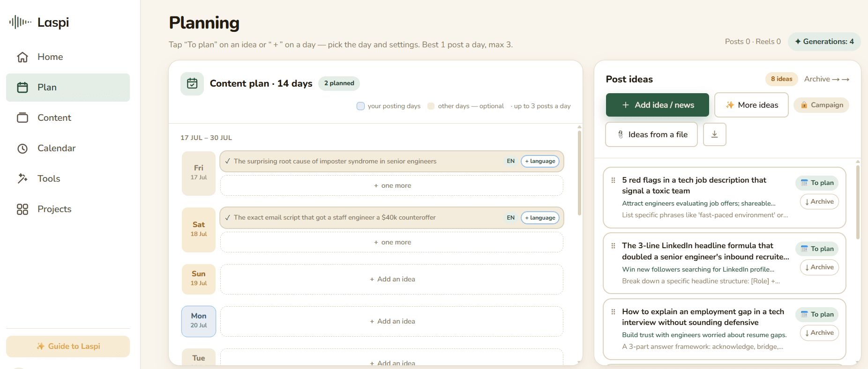Add language to the $40k counteroffer post
The height and width of the screenshot is (369, 868).
point(540,218)
